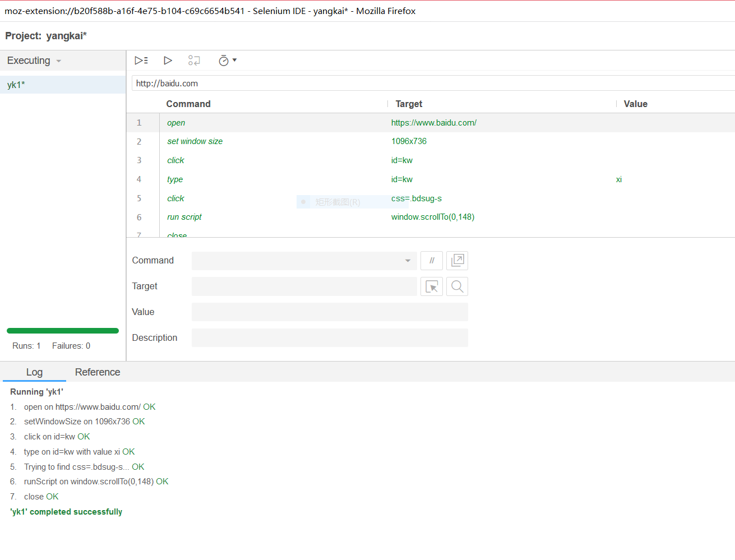The height and width of the screenshot is (560, 735).
Task: Step over current command icon
Action: tap(194, 61)
